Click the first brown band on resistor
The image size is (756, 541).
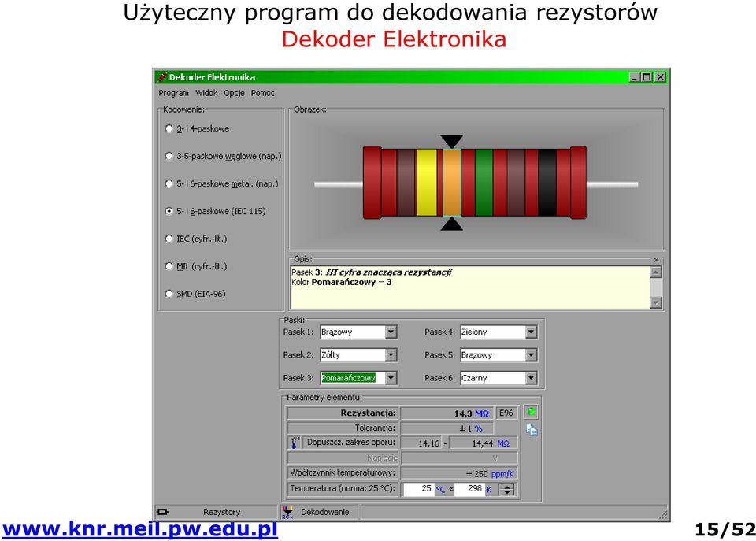point(406,182)
